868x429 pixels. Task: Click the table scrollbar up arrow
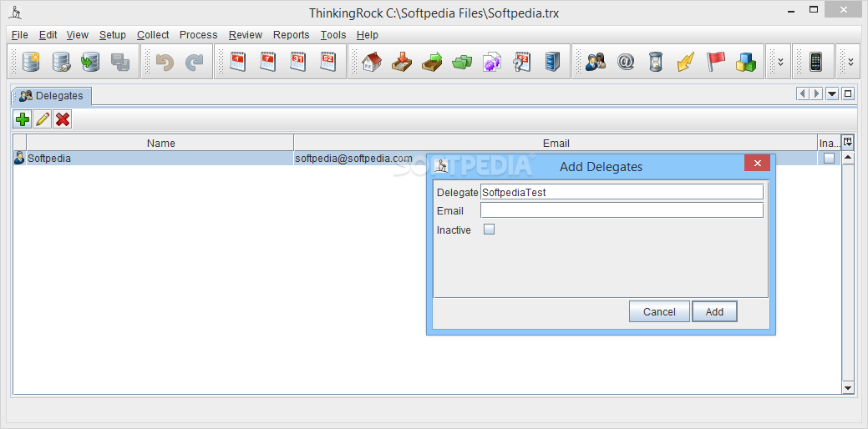847,158
